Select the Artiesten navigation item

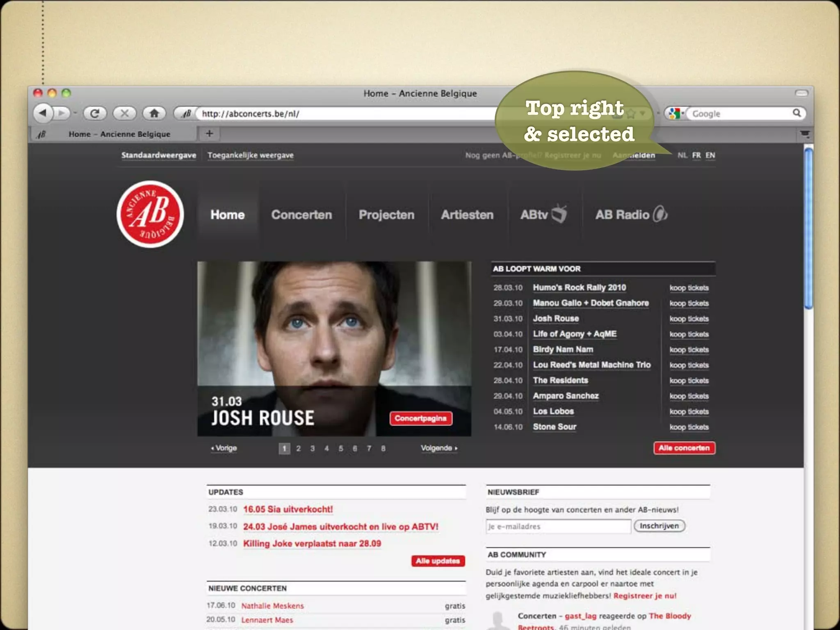click(467, 215)
